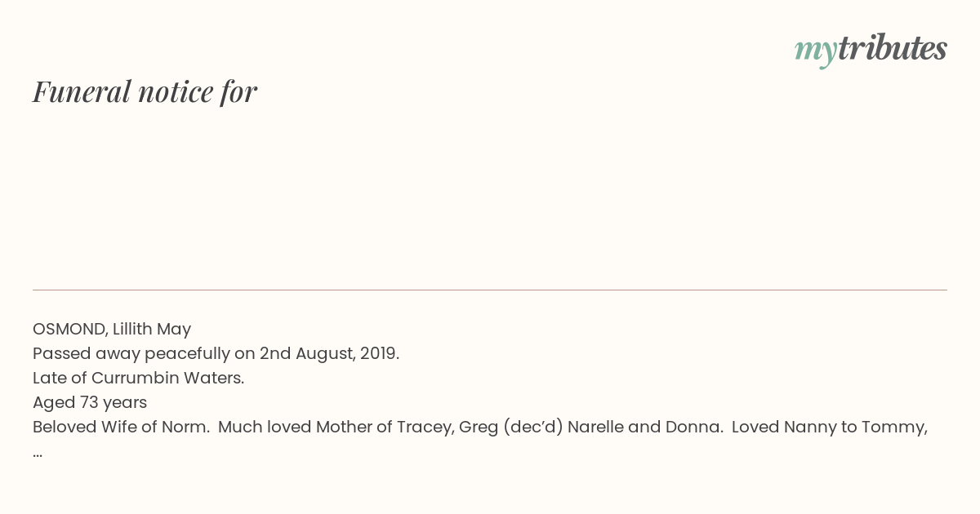Click "Loved Nanny to Tommy" text
980x514 pixels.
(x=829, y=427)
